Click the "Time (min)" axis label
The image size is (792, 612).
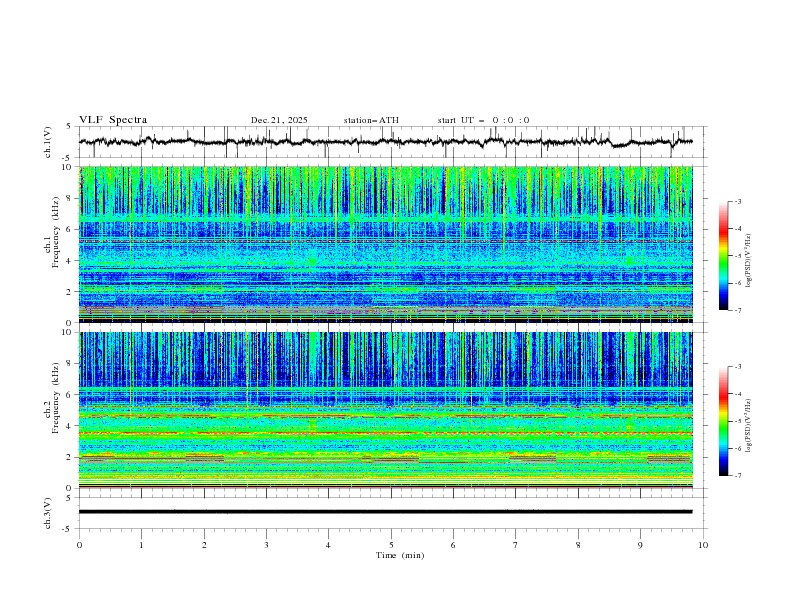pos(400,555)
